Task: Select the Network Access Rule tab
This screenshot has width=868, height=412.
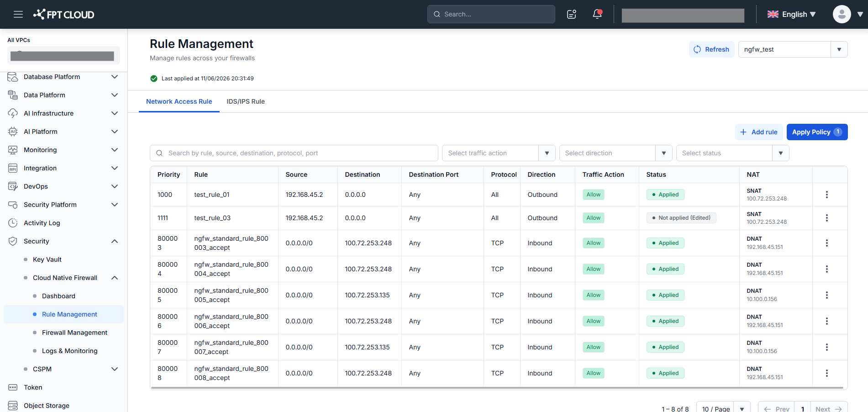Action: (179, 101)
